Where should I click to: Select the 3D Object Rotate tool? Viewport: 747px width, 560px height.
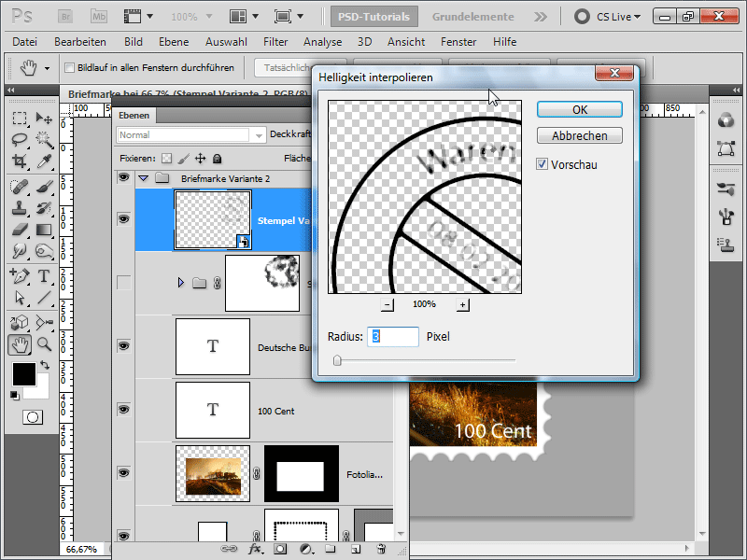point(20,322)
